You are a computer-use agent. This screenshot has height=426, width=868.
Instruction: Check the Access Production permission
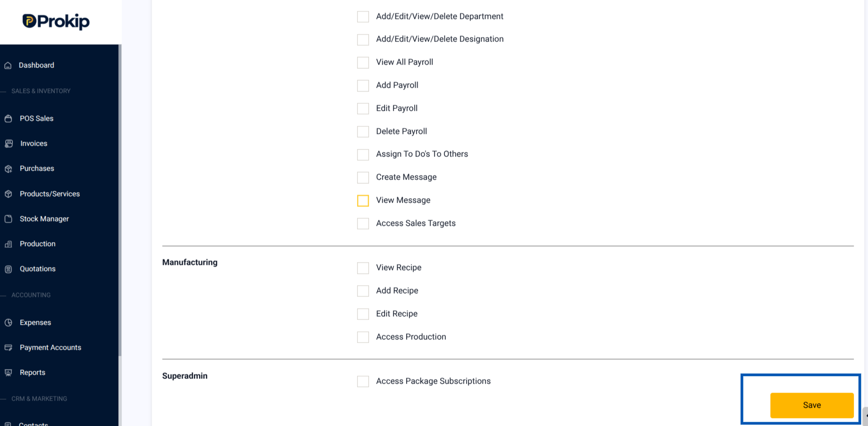(363, 337)
